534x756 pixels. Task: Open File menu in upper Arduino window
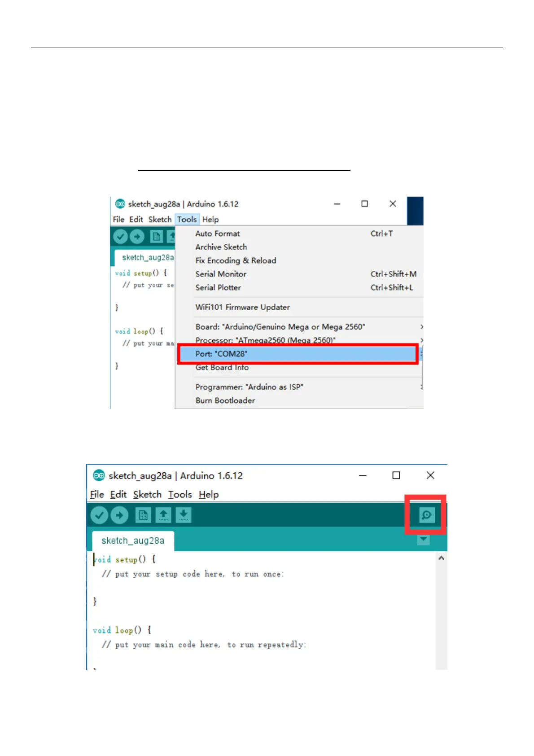118,220
